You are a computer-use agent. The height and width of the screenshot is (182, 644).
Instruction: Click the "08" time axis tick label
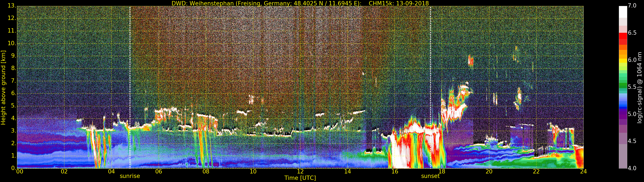point(206,172)
